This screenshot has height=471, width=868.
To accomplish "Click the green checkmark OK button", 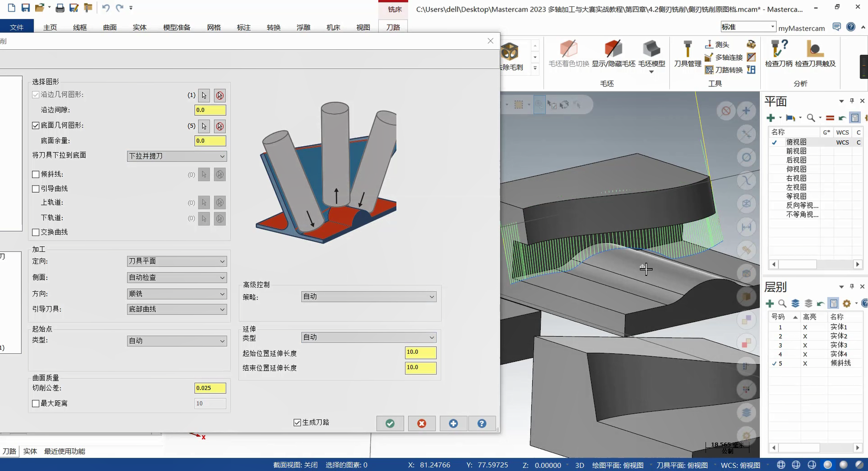I will 390,424.
